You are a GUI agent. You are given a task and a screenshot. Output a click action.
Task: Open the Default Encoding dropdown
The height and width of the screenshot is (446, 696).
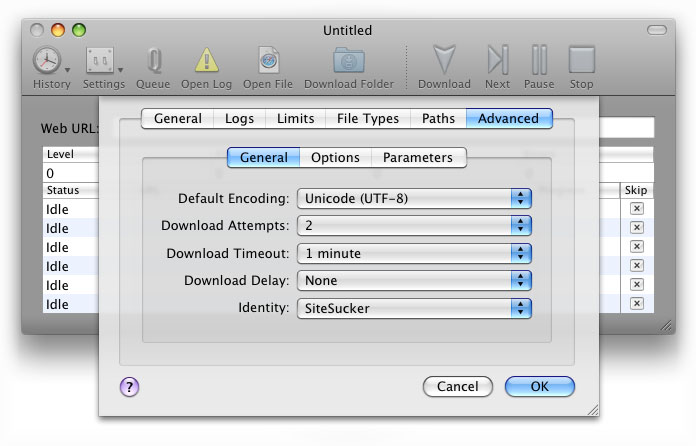coord(414,198)
